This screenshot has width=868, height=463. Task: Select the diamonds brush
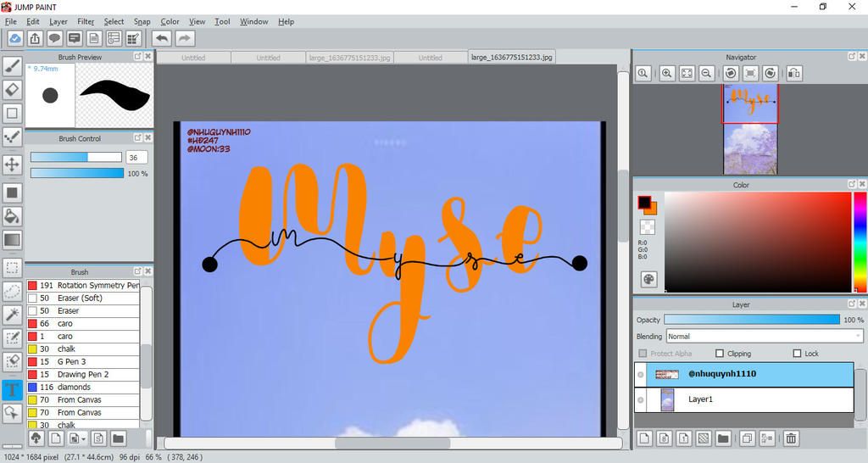pyautogui.click(x=83, y=388)
